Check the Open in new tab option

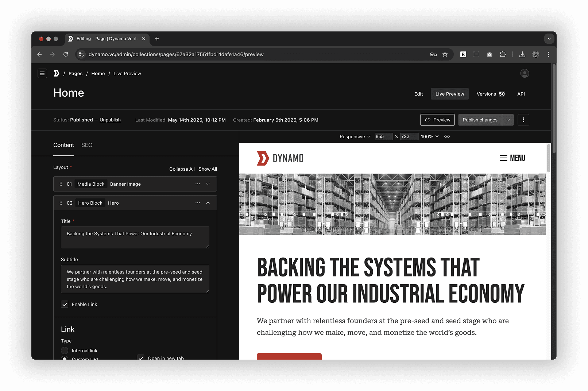141,358
